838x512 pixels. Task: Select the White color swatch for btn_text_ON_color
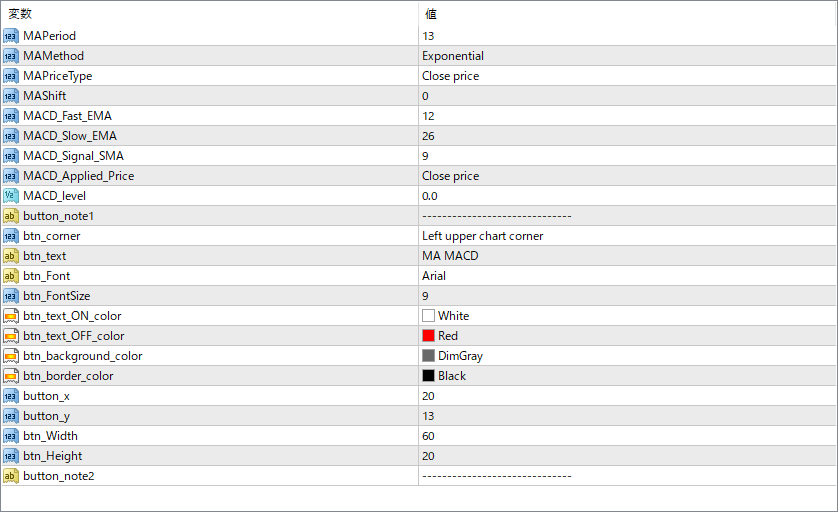(x=428, y=316)
